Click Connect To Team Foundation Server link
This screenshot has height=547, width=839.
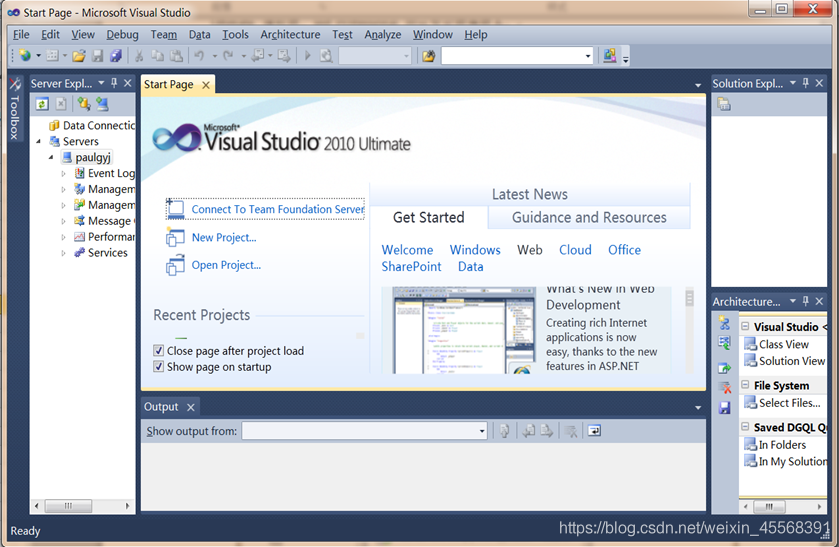coord(278,209)
